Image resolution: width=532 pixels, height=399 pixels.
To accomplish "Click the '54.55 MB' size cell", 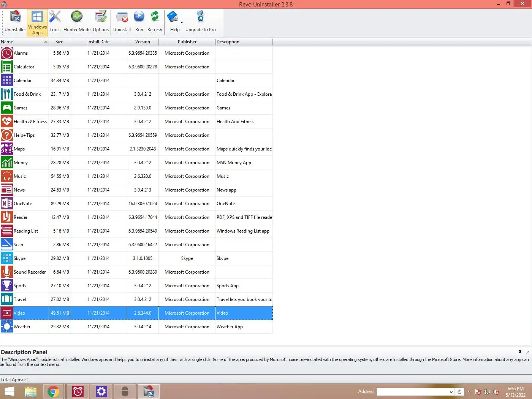I will click(x=60, y=176).
